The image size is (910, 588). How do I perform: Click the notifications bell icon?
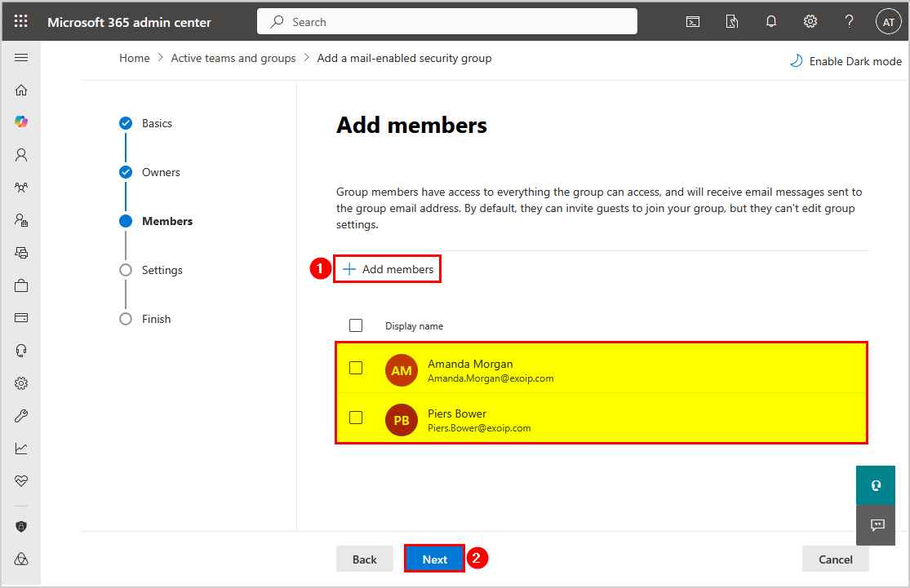click(770, 22)
